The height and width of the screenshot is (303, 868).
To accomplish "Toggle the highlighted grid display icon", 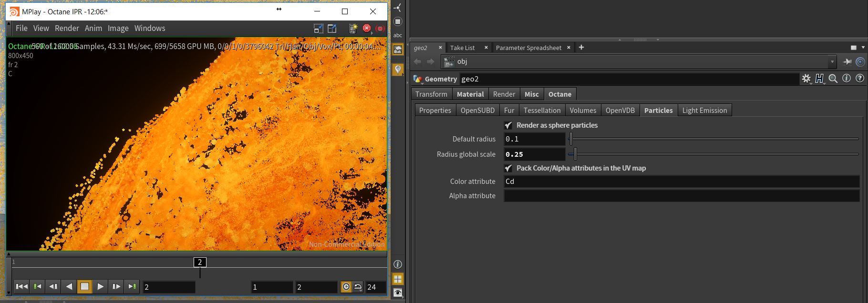I will point(398,279).
